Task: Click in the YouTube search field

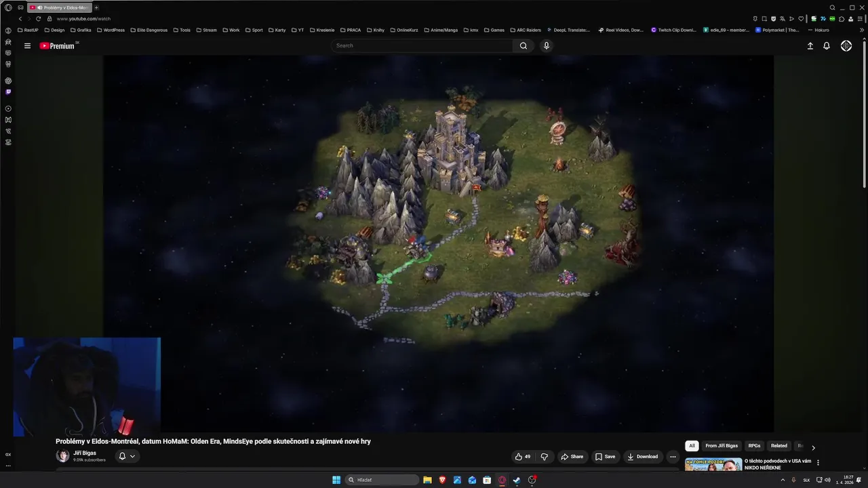Action: [x=422, y=45]
